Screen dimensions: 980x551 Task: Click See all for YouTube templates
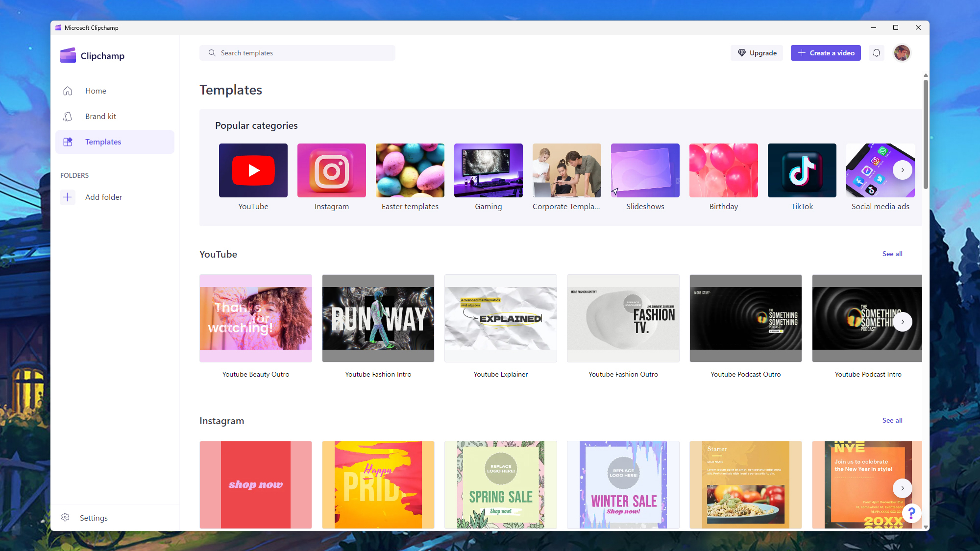(x=892, y=254)
